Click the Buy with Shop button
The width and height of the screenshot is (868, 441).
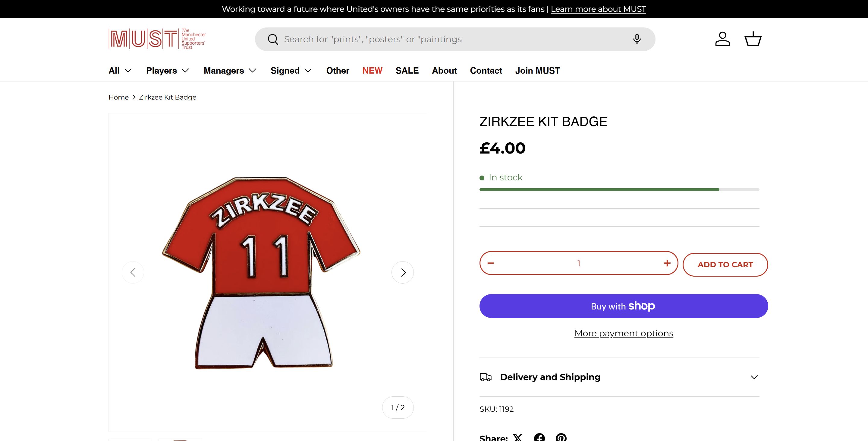(x=623, y=306)
